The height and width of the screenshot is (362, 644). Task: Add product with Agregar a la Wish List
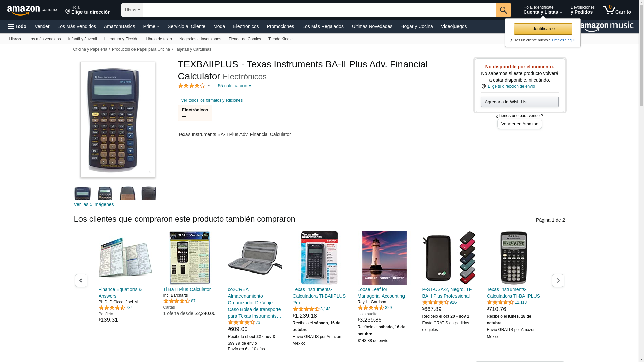coord(520,102)
